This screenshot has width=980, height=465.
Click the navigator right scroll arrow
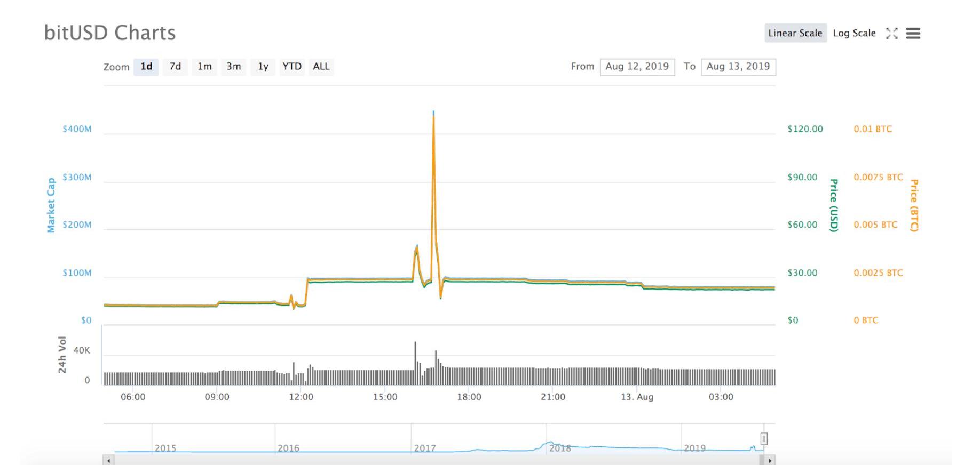(x=769, y=460)
